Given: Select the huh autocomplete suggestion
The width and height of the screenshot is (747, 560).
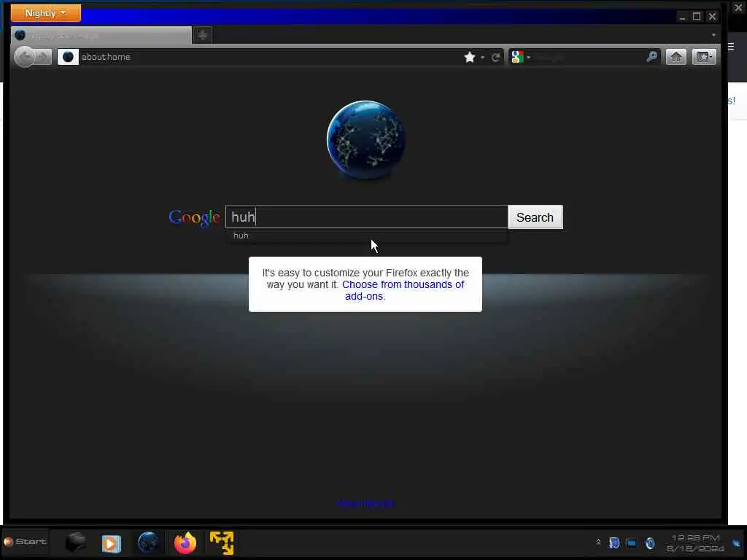Looking at the screenshot, I should 366,236.
